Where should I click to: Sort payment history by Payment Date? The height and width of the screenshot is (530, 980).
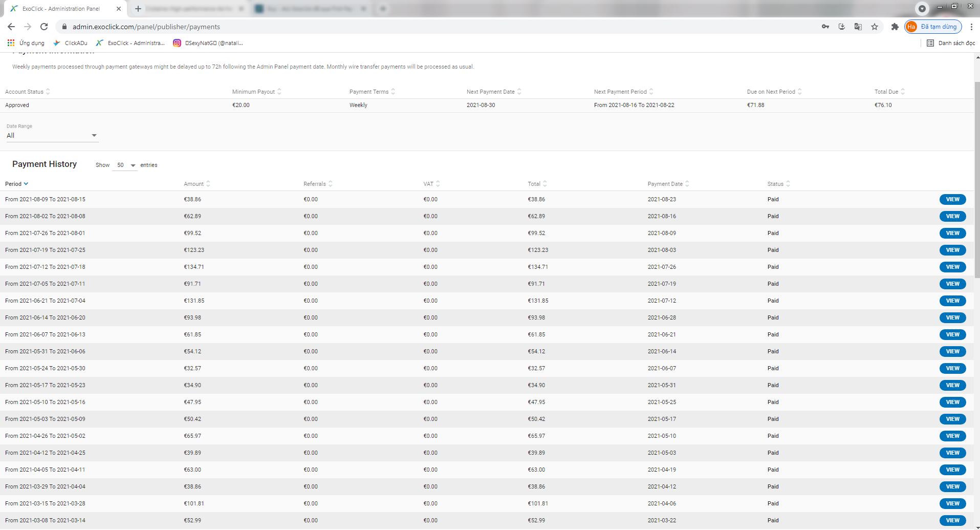click(x=668, y=184)
